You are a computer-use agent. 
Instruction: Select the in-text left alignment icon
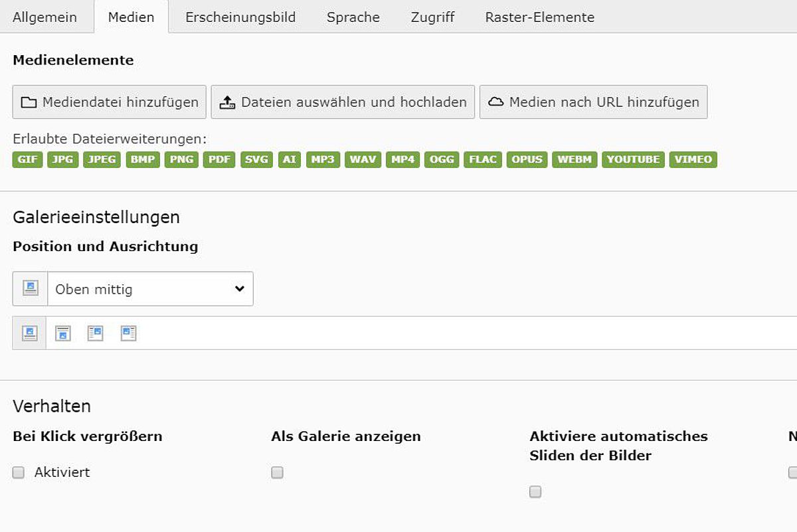129,333
